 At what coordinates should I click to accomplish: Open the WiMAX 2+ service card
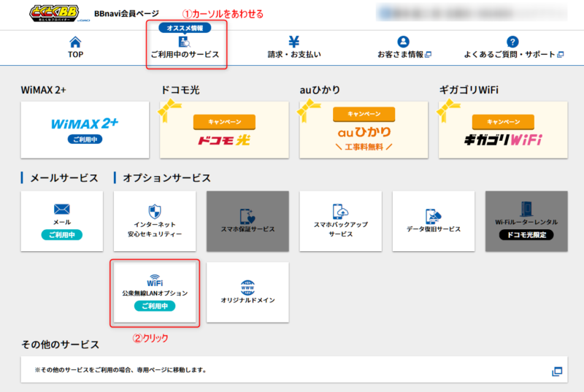(85, 130)
